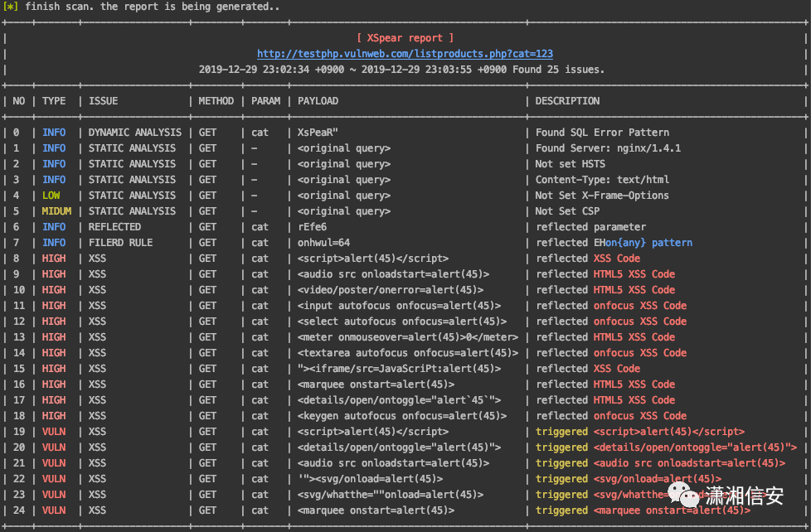Image resolution: width=811 pixels, height=532 pixels.
Task: Click the MIDUM severity label in row 5
Action: pos(56,211)
